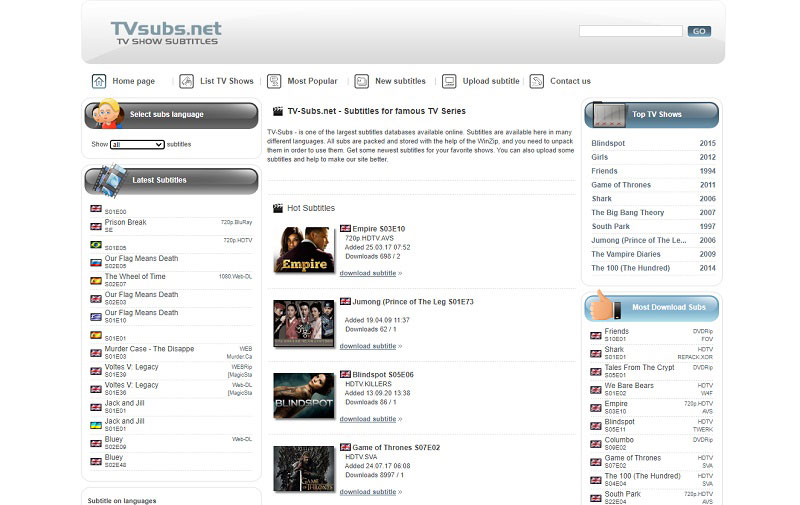Click the Home page house icon

[98, 81]
